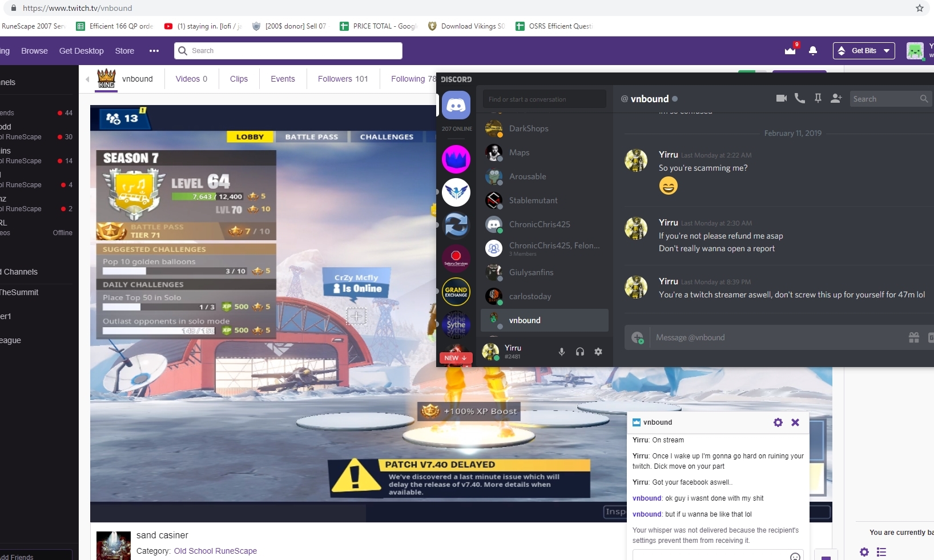The width and height of the screenshot is (934, 560).
Task: Click TheSummit channel in sidebar
Action: point(19,292)
